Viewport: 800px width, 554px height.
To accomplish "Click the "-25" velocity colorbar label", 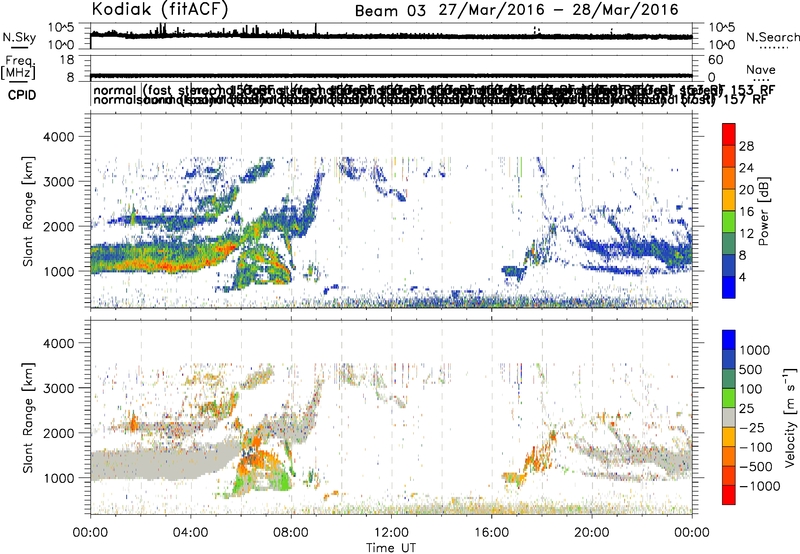I will 751,428.
